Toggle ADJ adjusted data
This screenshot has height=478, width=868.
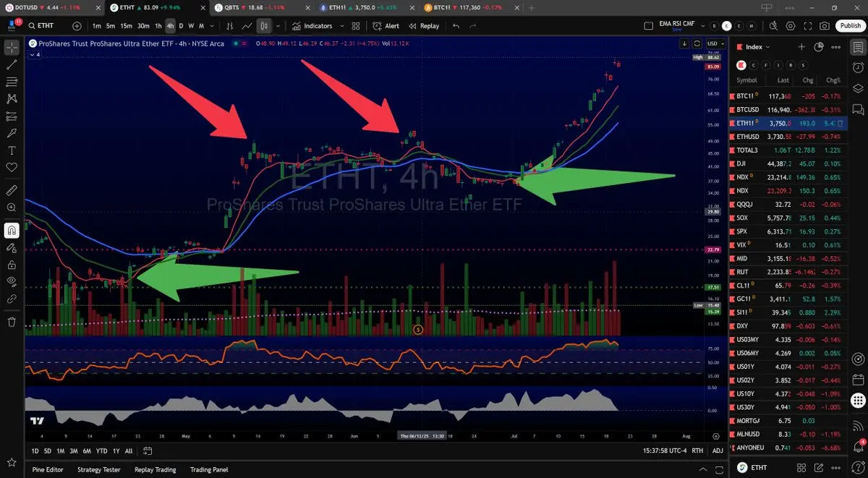(717, 451)
